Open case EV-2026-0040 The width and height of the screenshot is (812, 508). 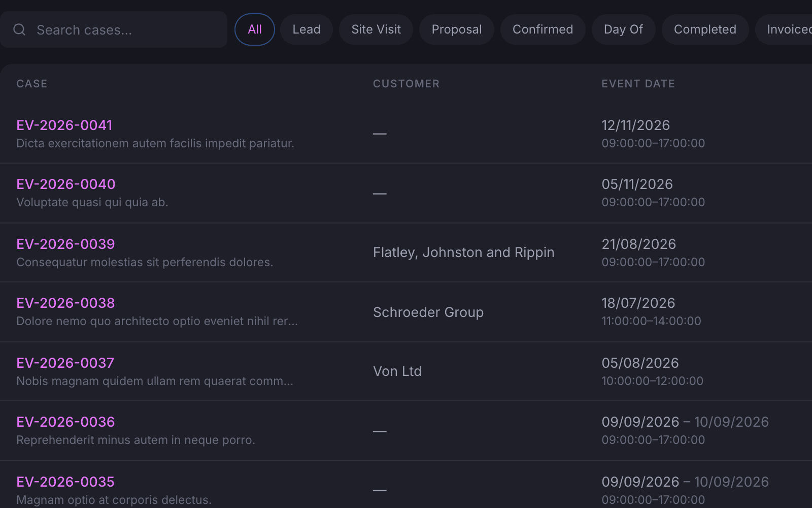click(x=66, y=184)
